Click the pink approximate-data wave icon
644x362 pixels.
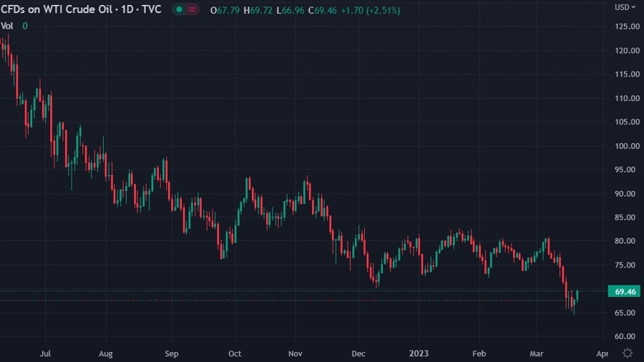[192, 9]
